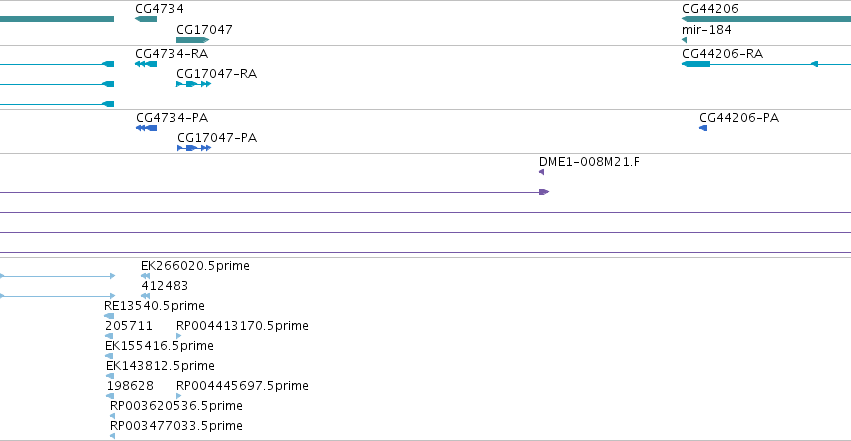This screenshot has width=851, height=441.
Task: Click the CG17047-PA protein glyph
Action: [x=194, y=148]
